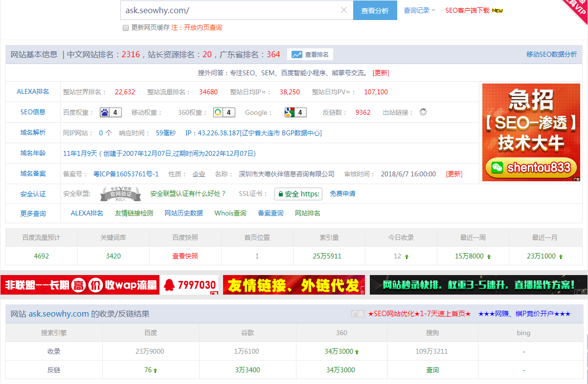
Task: Select the 域名备案 row label
Action: [x=33, y=173]
